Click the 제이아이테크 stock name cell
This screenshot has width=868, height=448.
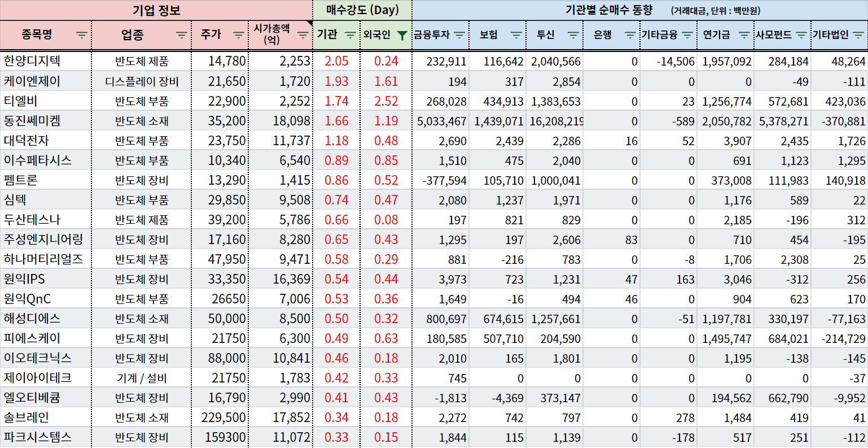click(x=46, y=377)
